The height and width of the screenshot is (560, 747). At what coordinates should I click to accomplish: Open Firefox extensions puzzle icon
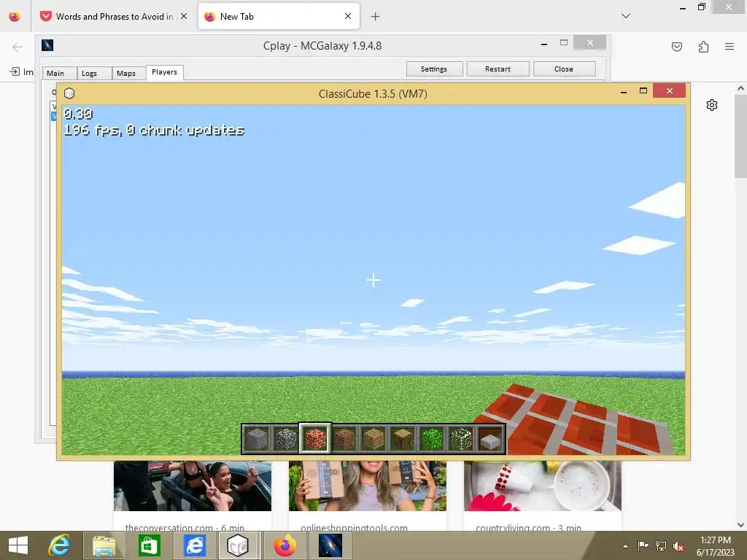click(703, 47)
